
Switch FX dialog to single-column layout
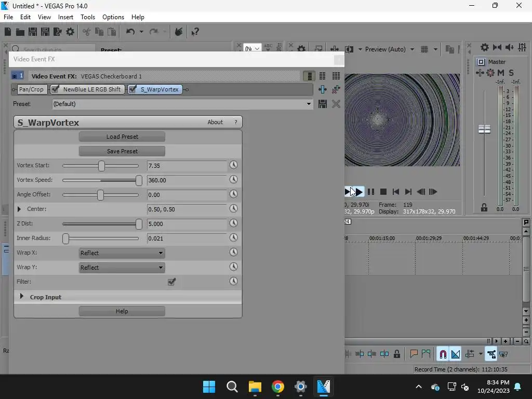[x=309, y=76]
